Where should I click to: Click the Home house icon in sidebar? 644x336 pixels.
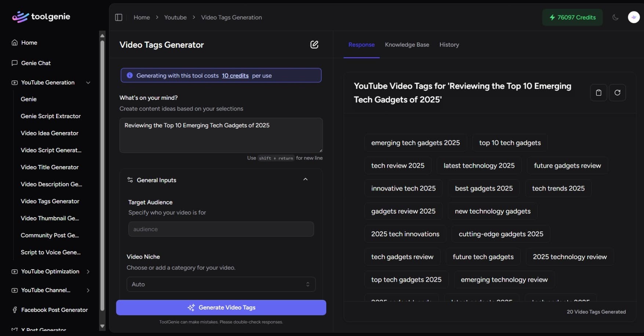(x=15, y=43)
